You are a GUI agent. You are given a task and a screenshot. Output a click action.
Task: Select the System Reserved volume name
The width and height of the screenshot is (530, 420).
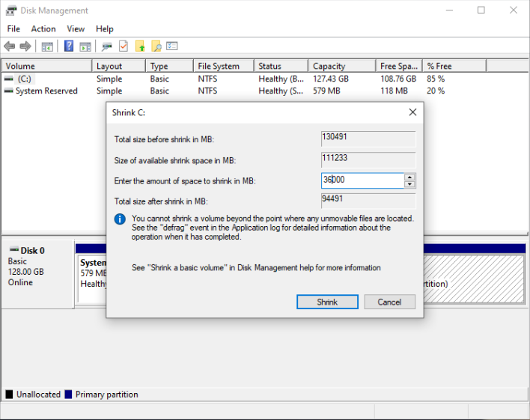46,91
